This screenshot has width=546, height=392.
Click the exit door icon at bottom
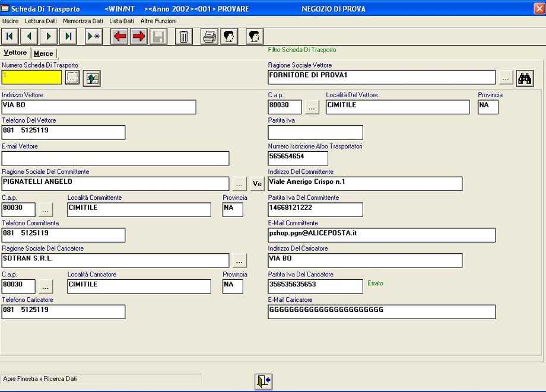click(x=264, y=381)
